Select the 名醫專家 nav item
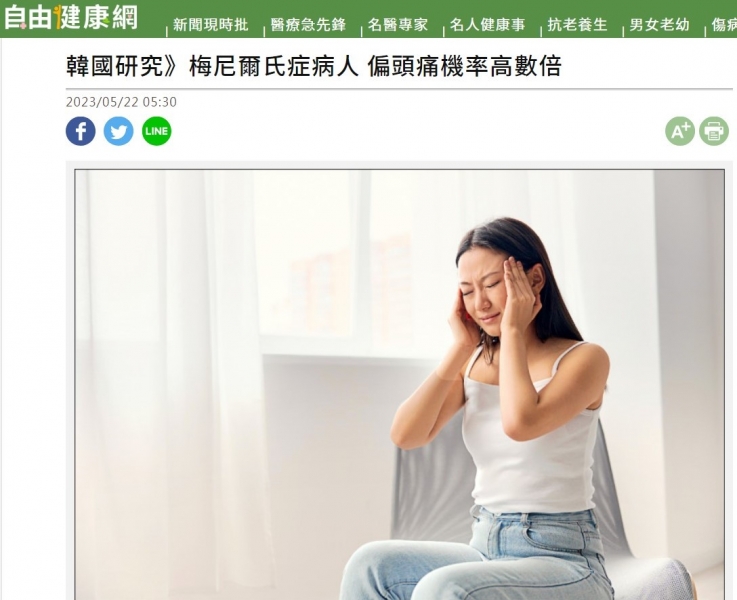 [x=398, y=25]
